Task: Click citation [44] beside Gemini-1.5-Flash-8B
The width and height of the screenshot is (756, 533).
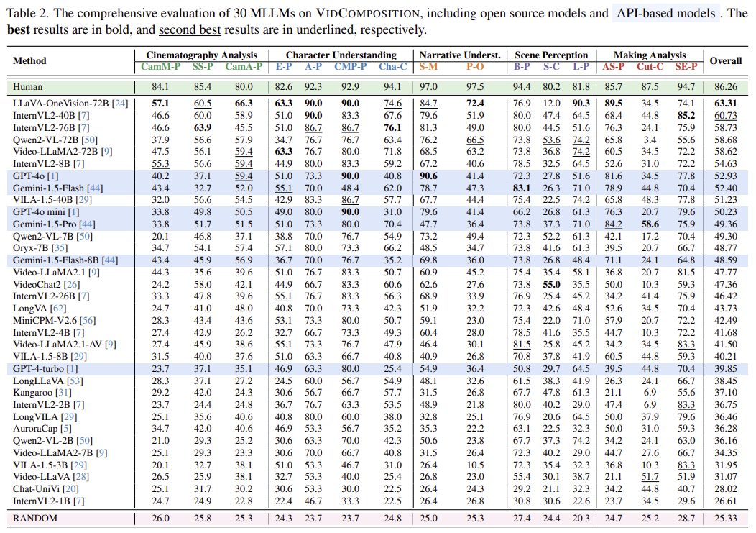Action: 109,260
